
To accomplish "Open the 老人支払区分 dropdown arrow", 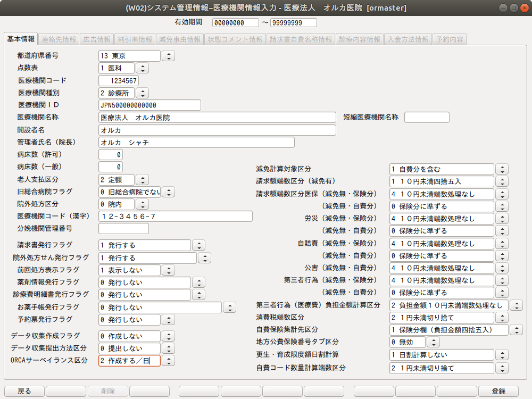I will pos(143,180).
